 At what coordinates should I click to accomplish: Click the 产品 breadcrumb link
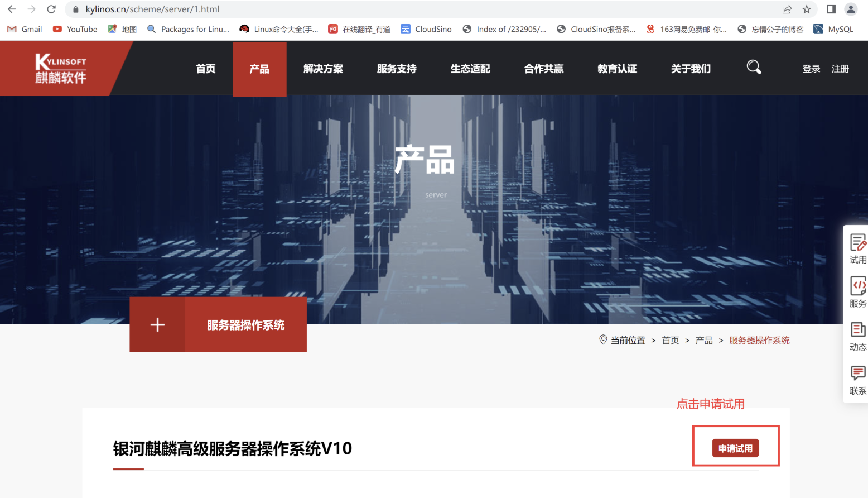704,340
